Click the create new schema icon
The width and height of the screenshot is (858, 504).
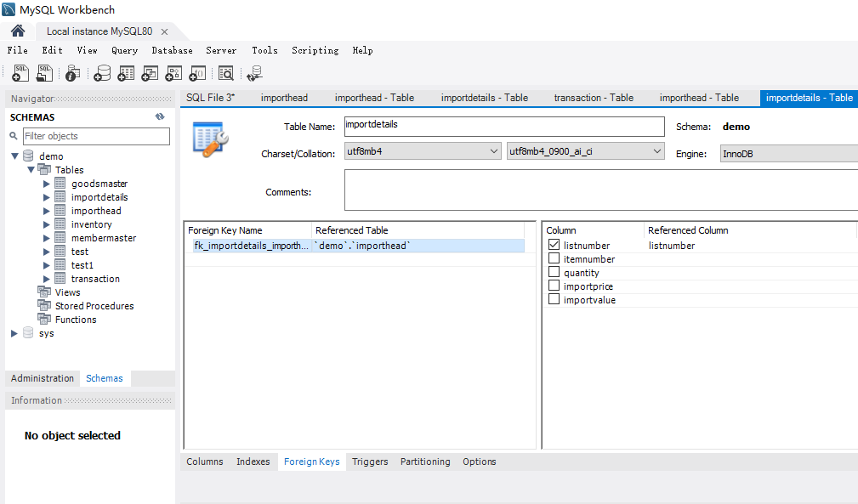pyautogui.click(x=102, y=74)
